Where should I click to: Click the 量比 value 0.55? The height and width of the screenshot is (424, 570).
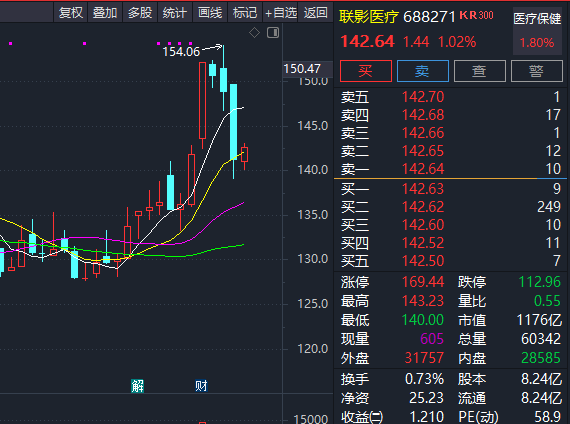(x=547, y=301)
